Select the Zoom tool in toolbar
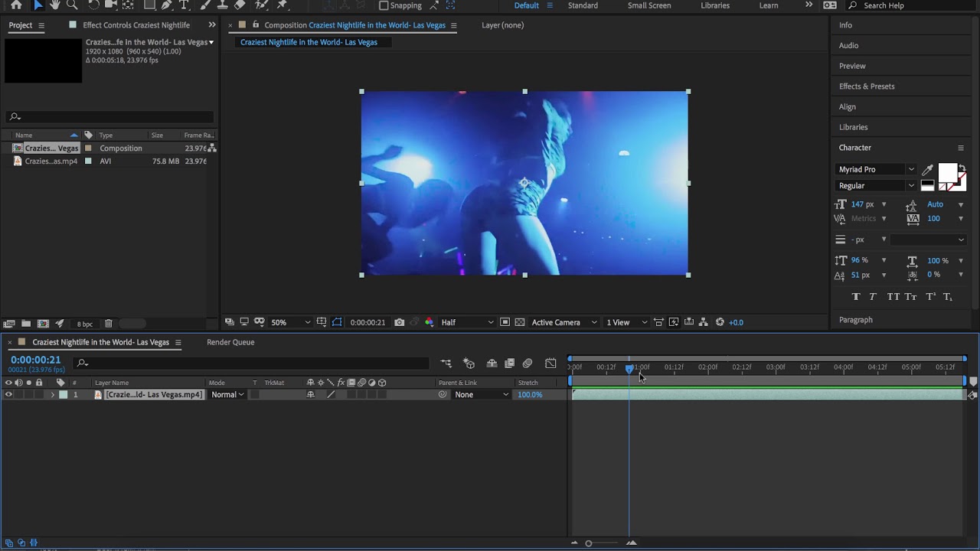 (x=73, y=5)
